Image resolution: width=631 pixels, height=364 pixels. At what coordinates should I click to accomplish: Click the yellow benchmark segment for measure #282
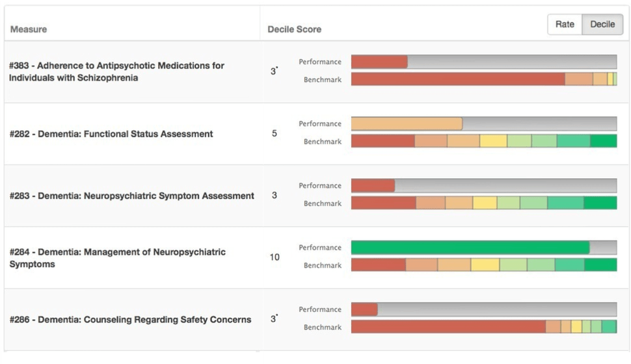[x=493, y=141]
